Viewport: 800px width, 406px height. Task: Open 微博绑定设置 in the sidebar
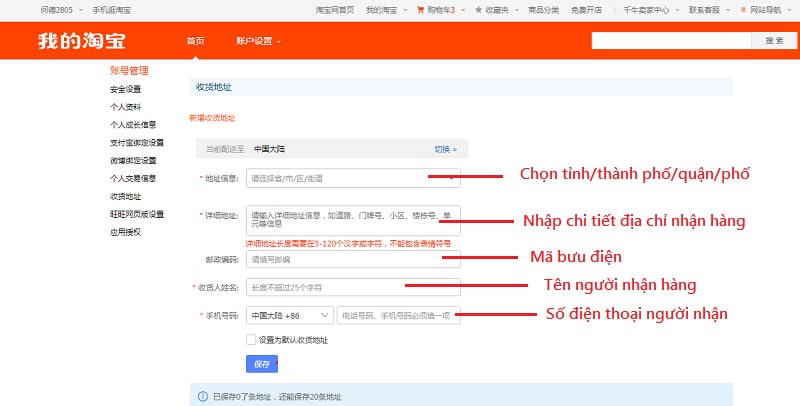[x=133, y=161]
